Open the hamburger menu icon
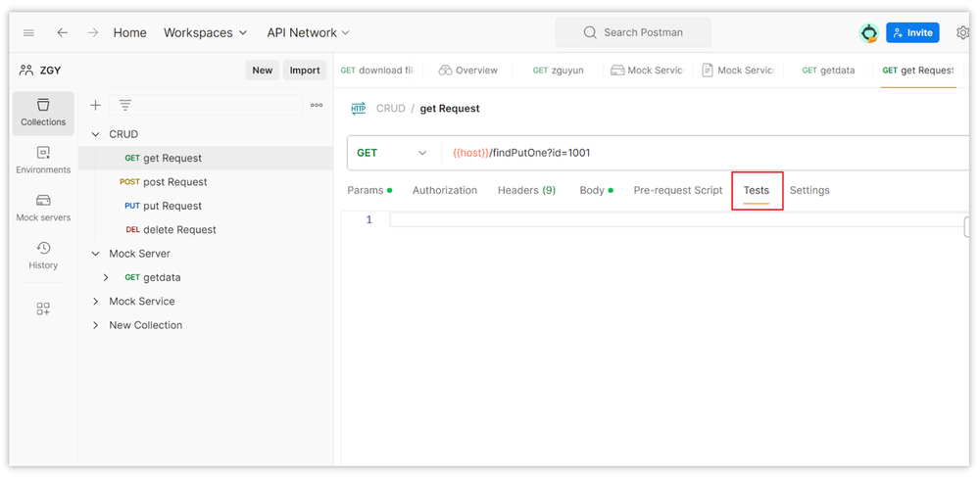This screenshot has height=477, width=980. [28, 32]
